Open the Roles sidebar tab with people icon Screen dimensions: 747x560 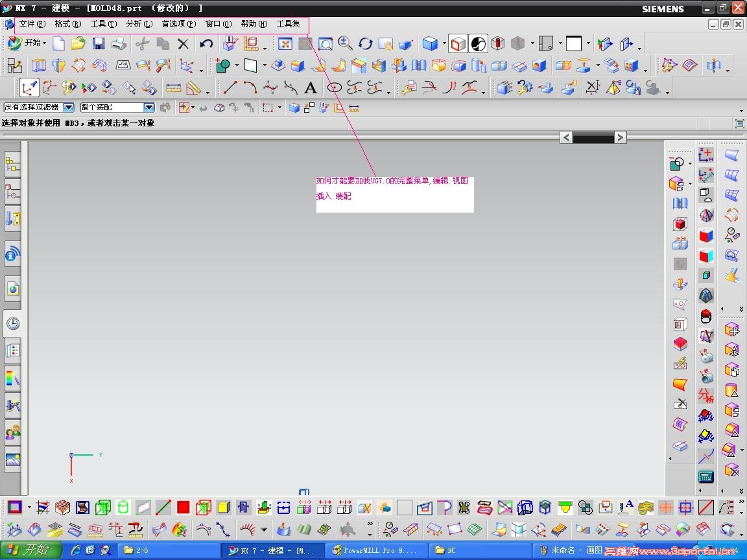pos(12,432)
